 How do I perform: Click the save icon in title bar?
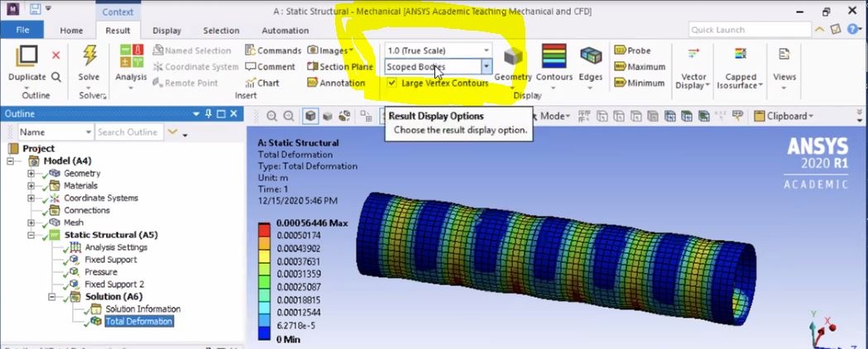35,9
